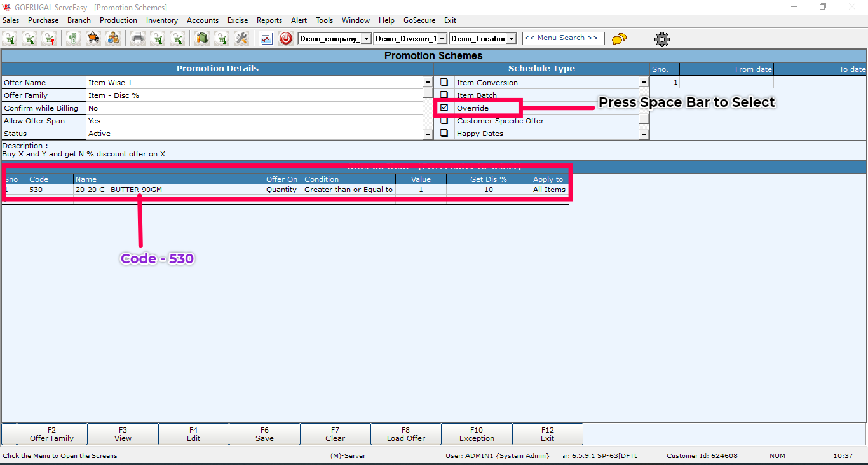Expand the Demo_Location dropdown
The width and height of the screenshot is (868, 465).
tap(512, 39)
